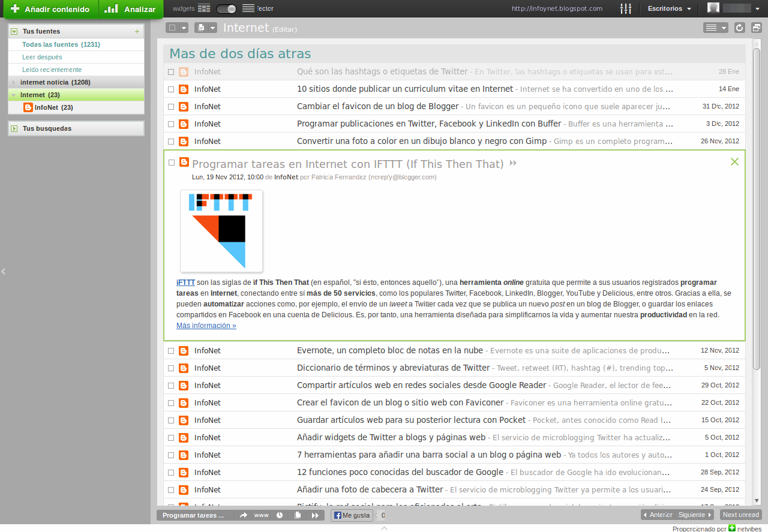Screen dimensions: 768x532
Task: Check the box for Diccionario de términos article
Action: click(x=171, y=368)
